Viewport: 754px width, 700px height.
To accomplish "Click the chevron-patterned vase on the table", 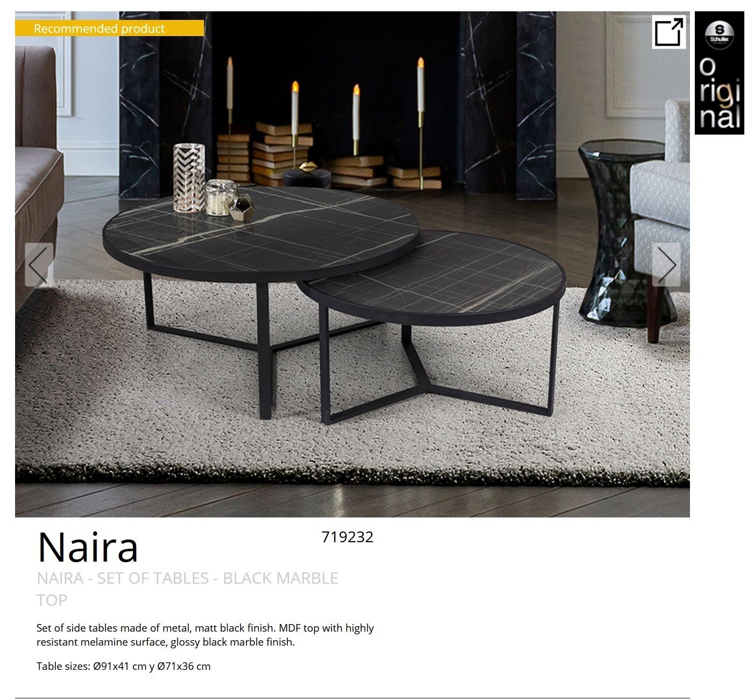I will [x=189, y=178].
